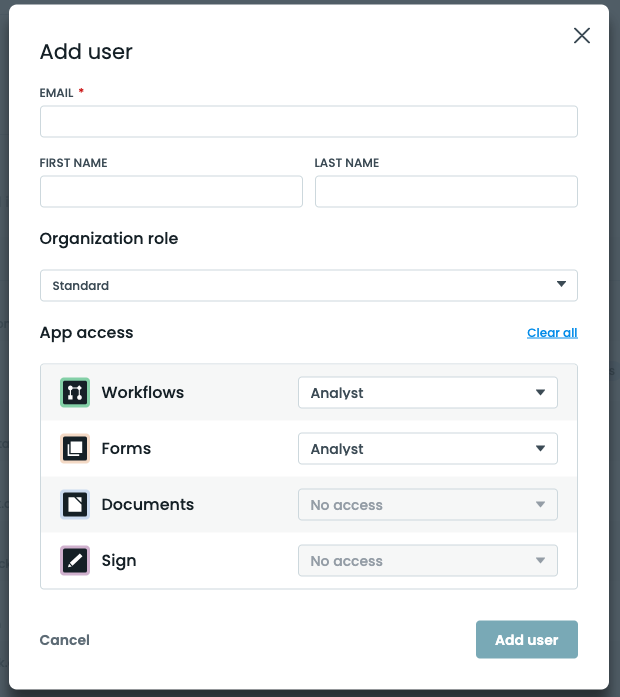This screenshot has height=697, width=620.
Task: Click the Workflows app icon
Action: point(75,392)
